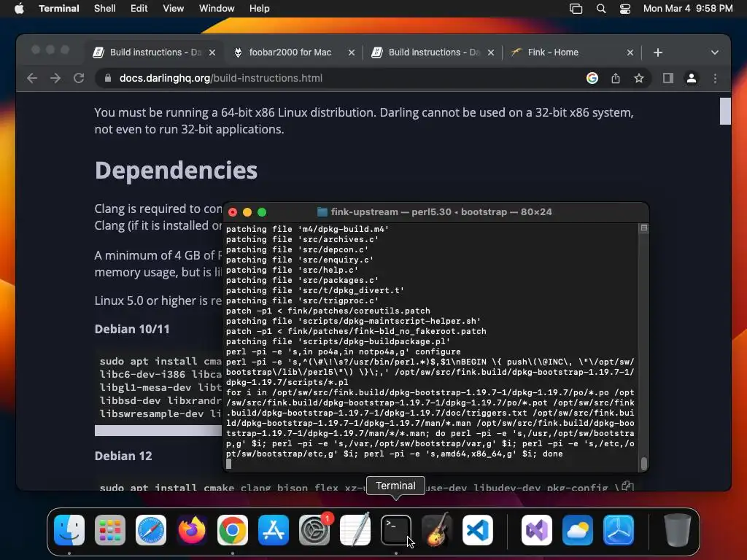Image resolution: width=747 pixels, height=560 pixels.
Task: Click the menu bar date and time
Action: (688, 9)
